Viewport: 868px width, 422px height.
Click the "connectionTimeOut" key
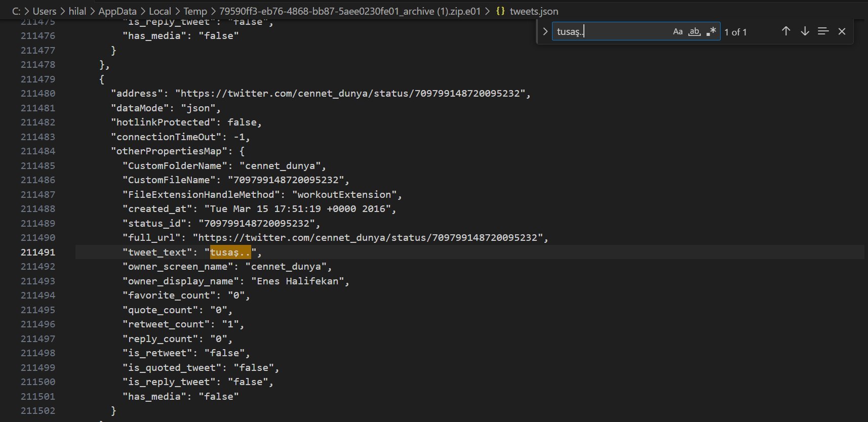(x=167, y=137)
